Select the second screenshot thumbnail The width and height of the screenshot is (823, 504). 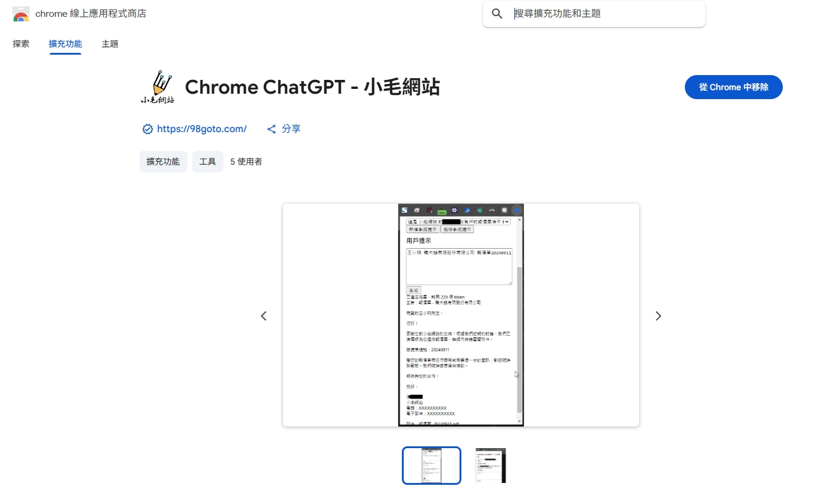(491, 465)
